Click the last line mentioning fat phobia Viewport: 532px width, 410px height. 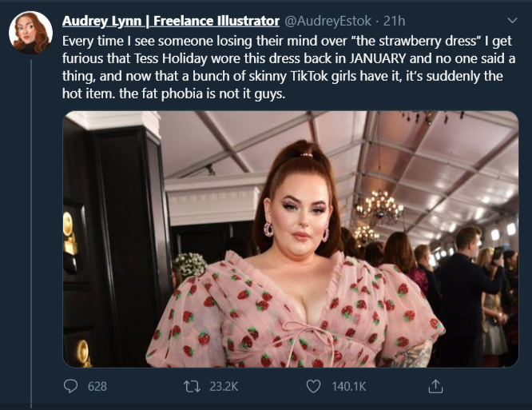pyautogui.click(x=173, y=94)
